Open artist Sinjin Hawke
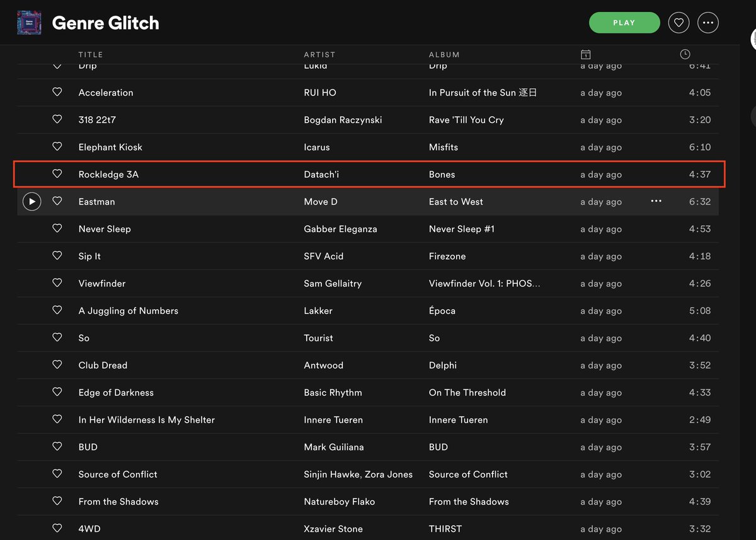Viewport: 756px width, 540px height. pos(331,474)
